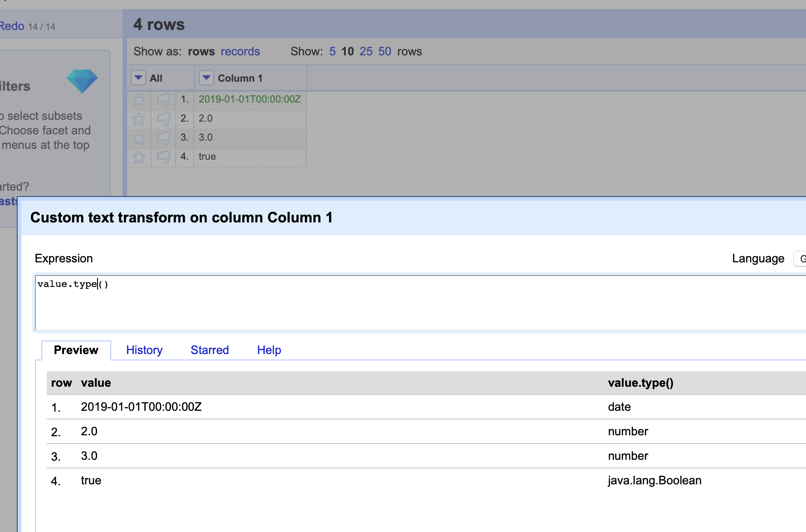Star row 1 in the grid
The width and height of the screenshot is (806, 532).
pos(139,99)
